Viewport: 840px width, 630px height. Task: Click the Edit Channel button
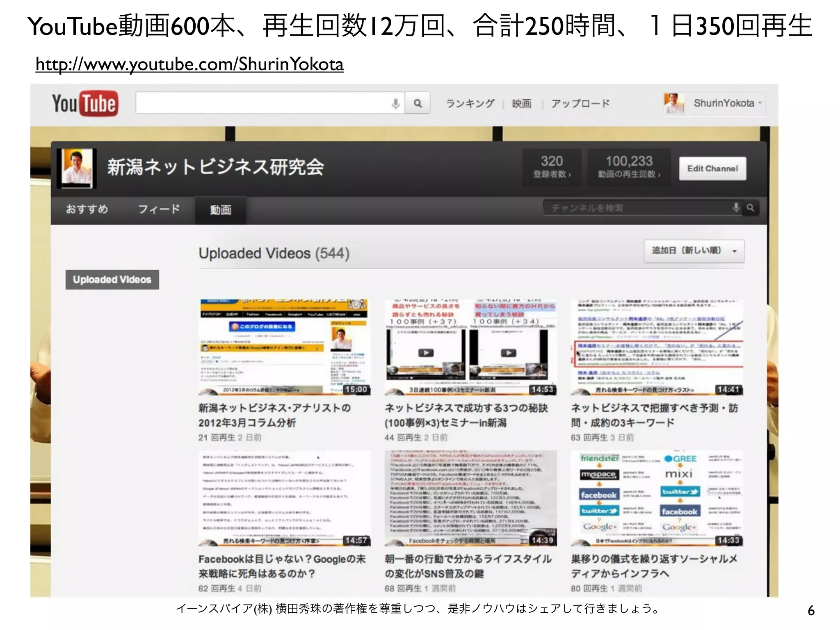(712, 169)
